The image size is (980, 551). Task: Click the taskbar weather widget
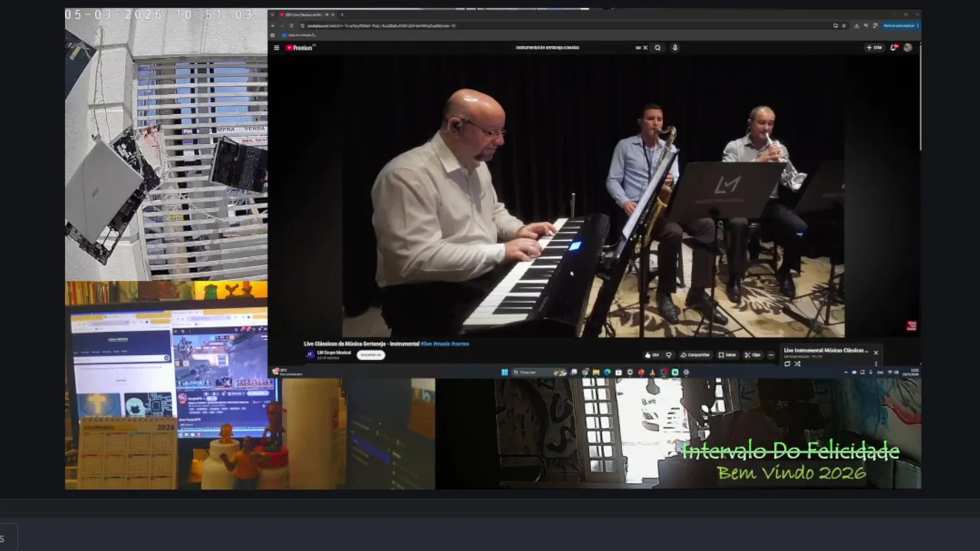point(287,372)
